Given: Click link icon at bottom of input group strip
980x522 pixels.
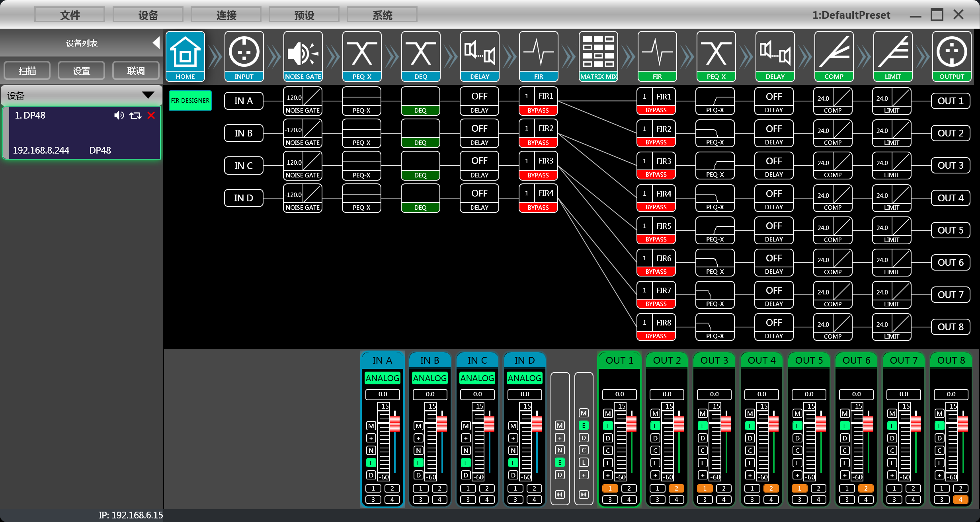Looking at the screenshot, I should (560, 495).
